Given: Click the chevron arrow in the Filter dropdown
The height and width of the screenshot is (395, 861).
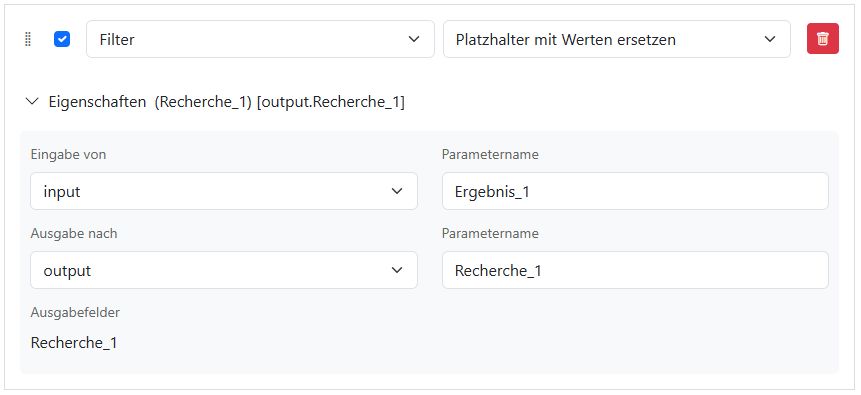Looking at the screenshot, I should click(x=414, y=39).
